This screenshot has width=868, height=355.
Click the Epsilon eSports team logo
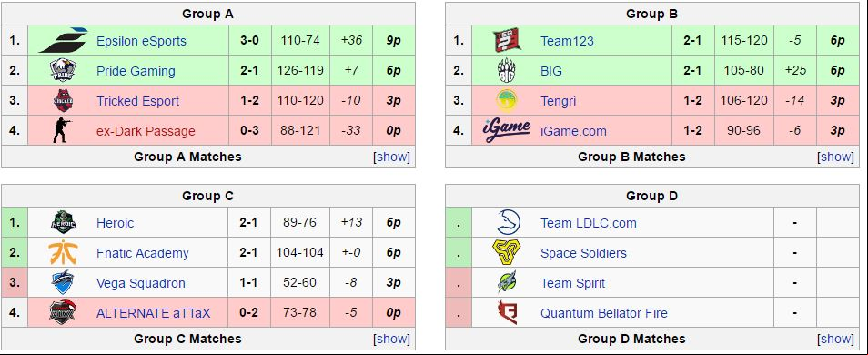point(63,40)
